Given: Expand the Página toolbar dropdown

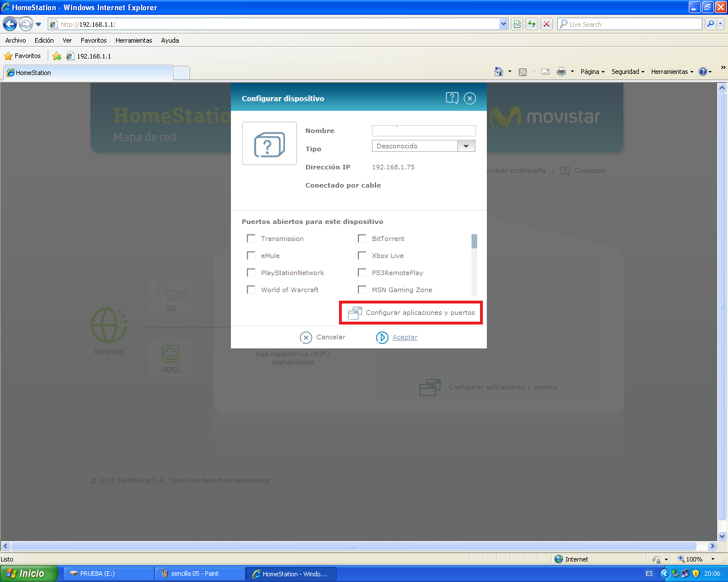Looking at the screenshot, I should click(593, 72).
